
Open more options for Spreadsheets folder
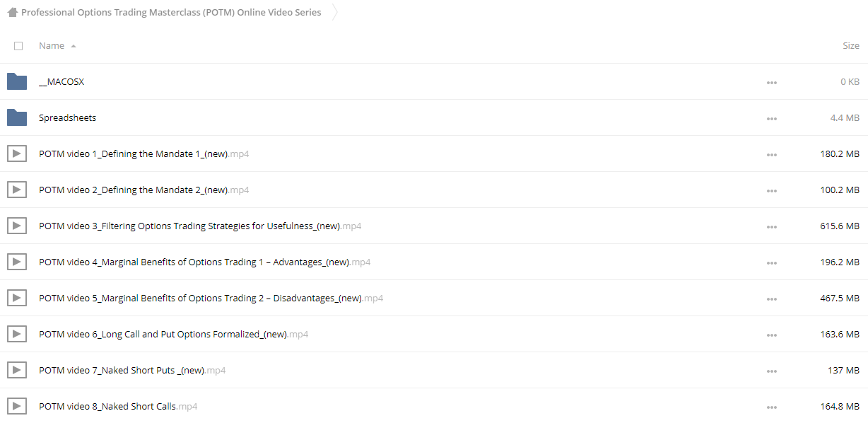(x=772, y=119)
